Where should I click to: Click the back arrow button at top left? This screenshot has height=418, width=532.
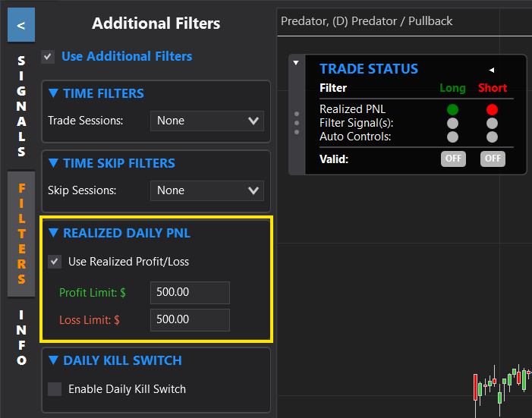point(20,25)
